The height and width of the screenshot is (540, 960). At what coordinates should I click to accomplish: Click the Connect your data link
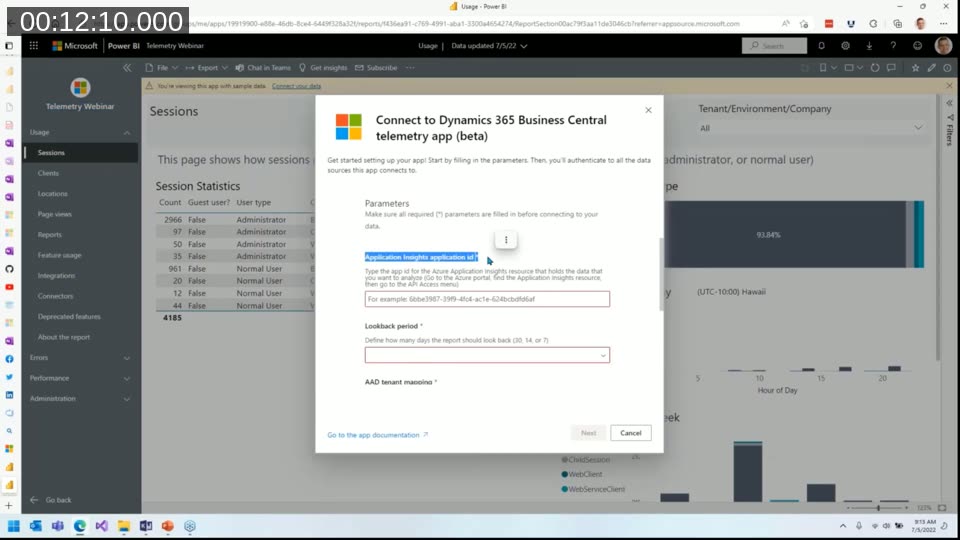[x=296, y=86]
